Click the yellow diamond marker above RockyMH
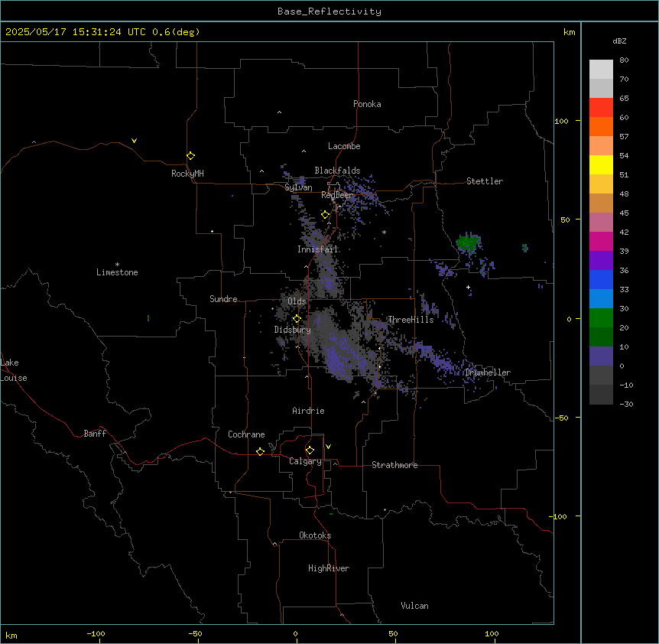Screen dimensions: 659x644 190,156
